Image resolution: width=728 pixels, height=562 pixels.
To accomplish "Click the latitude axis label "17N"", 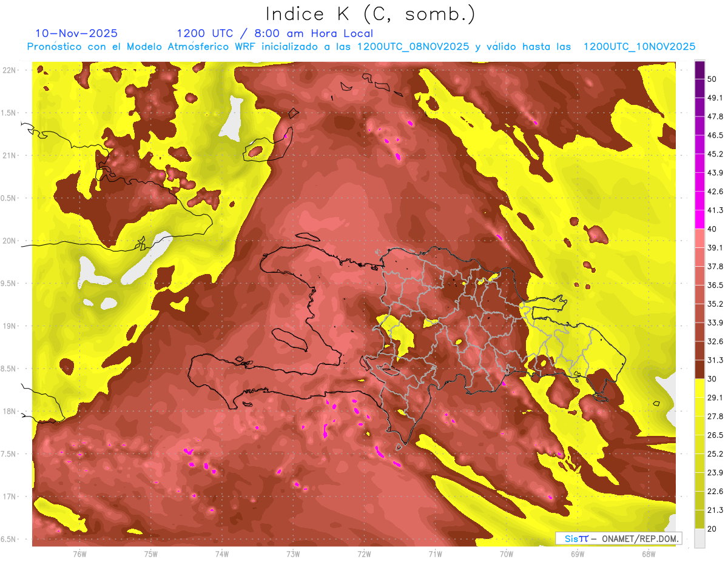I will point(10,497).
